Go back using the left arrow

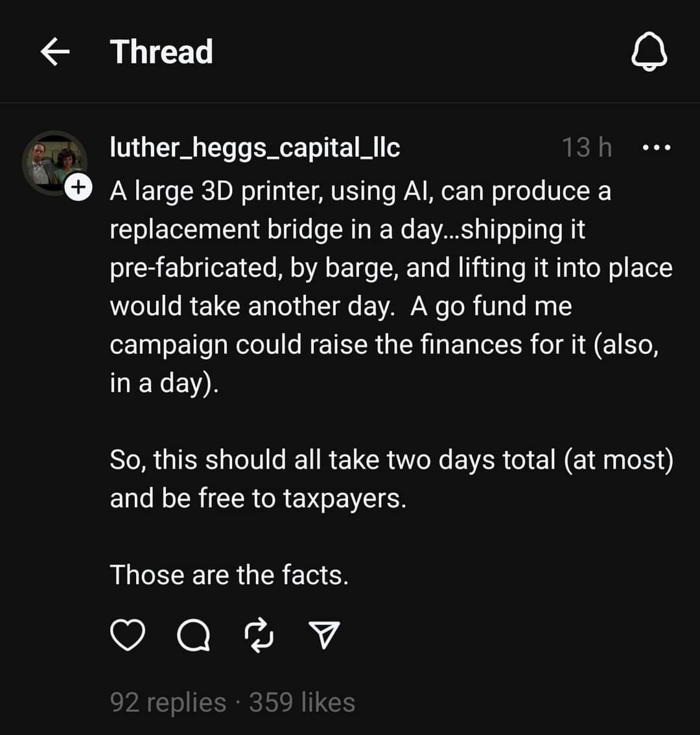point(55,52)
